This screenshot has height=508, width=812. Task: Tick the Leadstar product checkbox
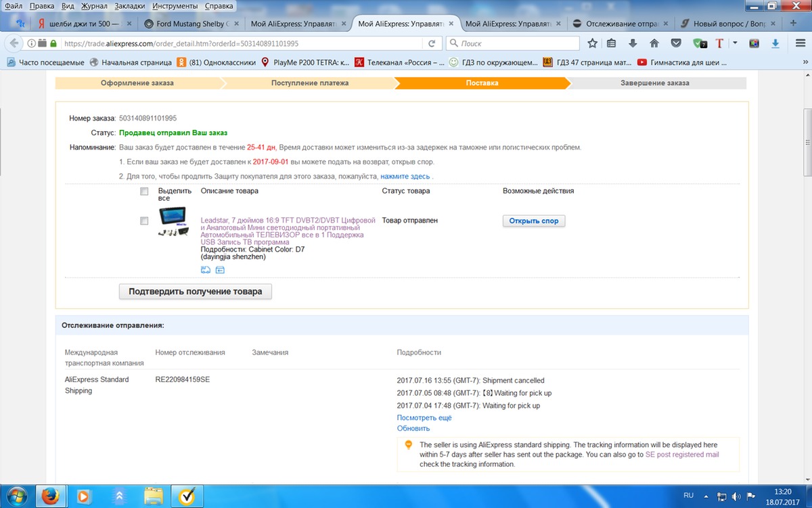click(x=144, y=221)
